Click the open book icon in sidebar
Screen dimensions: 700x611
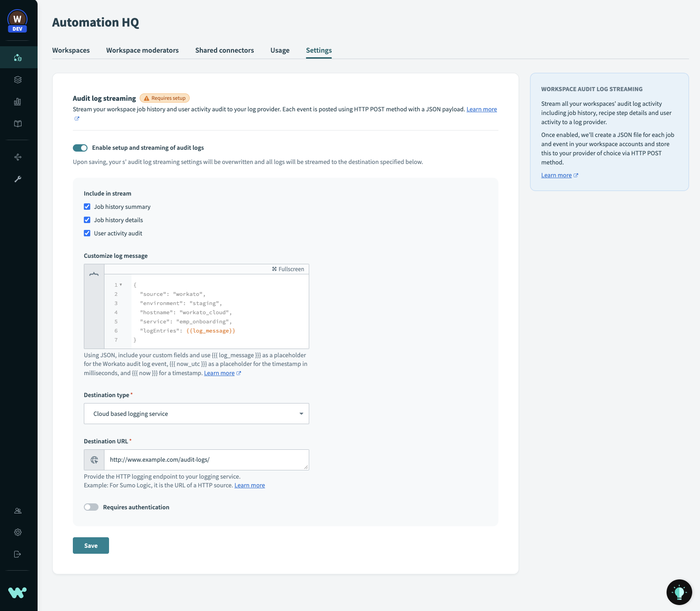[18, 124]
